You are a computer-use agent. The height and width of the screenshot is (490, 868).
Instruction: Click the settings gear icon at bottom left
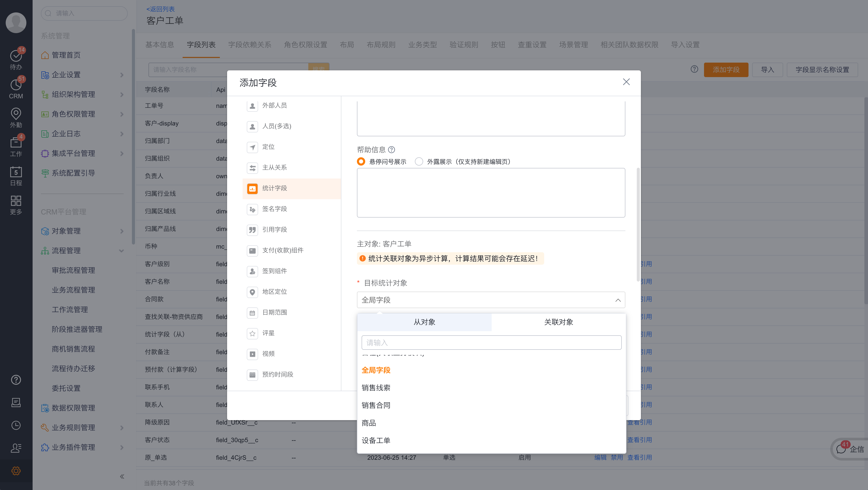pos(16,471)
